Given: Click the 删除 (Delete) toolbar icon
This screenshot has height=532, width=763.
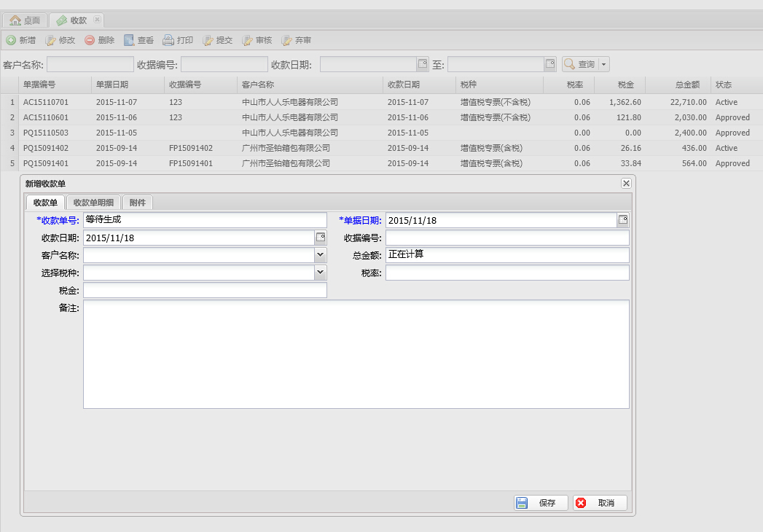Looking at the screenshot, I should (x=90, y=41).
